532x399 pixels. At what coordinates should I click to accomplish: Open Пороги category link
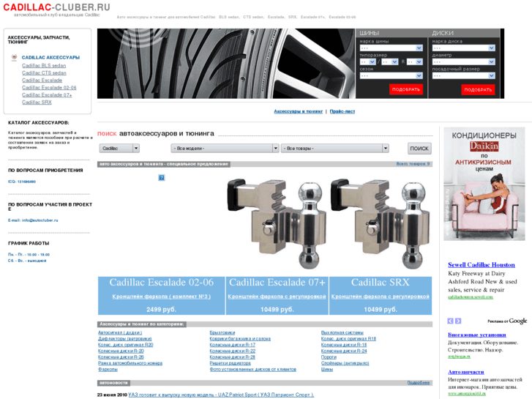[329, 357]
